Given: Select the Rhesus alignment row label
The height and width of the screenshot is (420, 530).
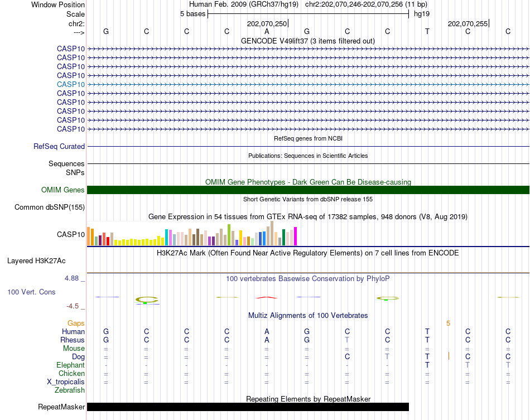Looking at the screenshot, I should 73,340.
